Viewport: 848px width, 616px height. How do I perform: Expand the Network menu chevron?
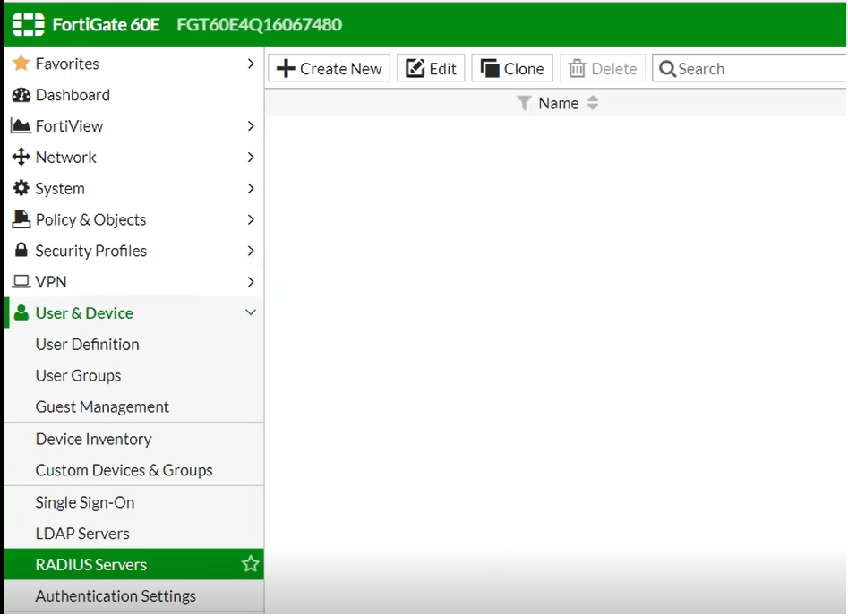coord(251,158)
